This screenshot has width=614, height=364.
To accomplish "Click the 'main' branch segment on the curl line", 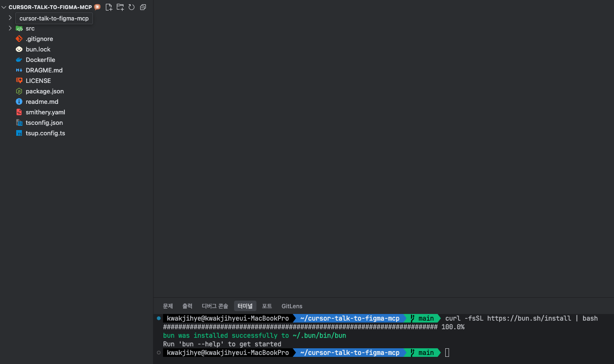I will 422,318.
